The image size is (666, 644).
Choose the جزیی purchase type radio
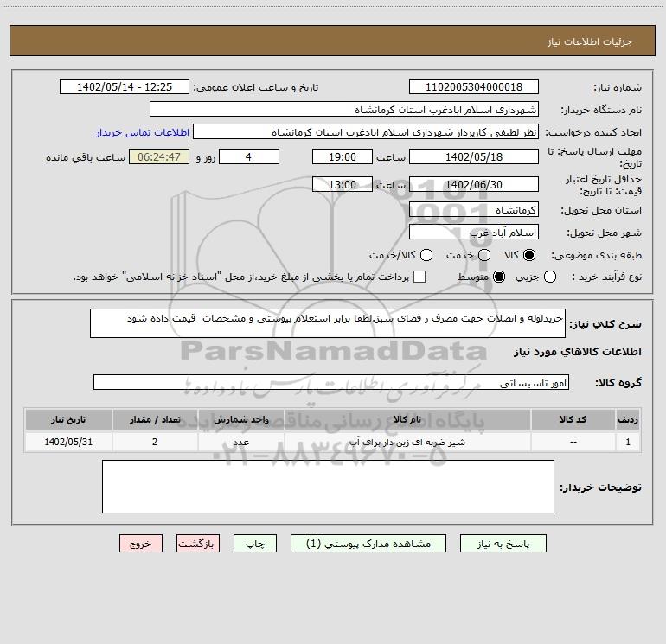point(550,277)
